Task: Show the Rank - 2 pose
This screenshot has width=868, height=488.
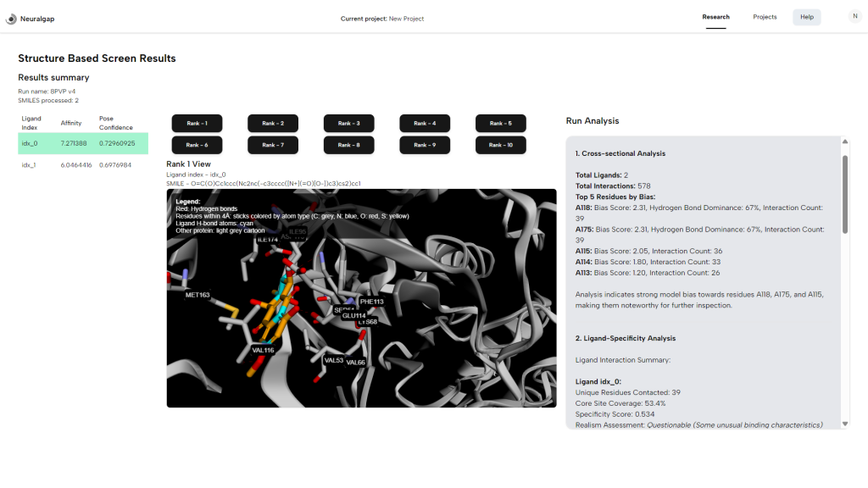Action: pos(273,123)
